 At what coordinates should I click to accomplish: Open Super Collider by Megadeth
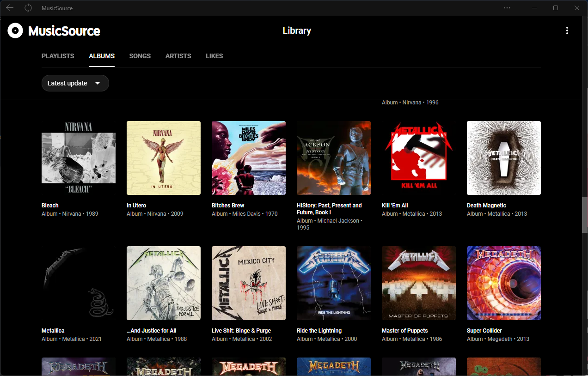503,283
